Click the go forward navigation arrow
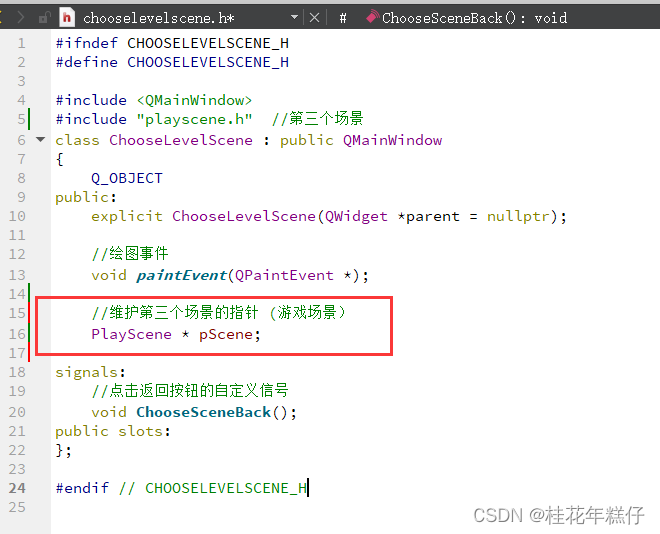660x534 pixels. pos(20,18)
